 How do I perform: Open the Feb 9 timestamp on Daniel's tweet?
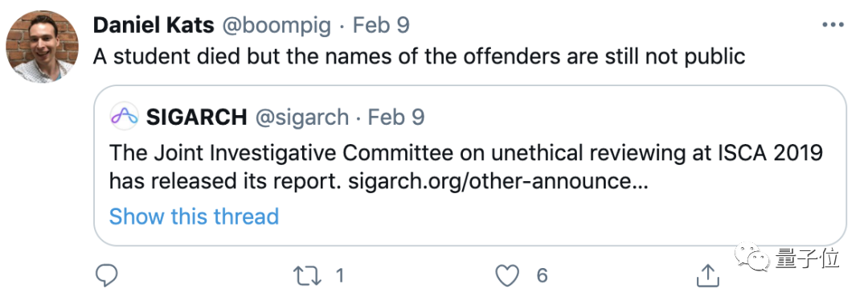(381, 26)
